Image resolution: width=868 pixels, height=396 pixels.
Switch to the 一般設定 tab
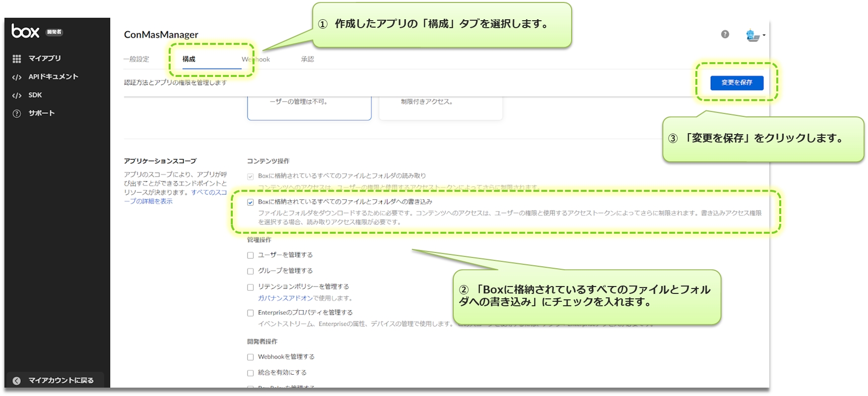coord(136,59)
